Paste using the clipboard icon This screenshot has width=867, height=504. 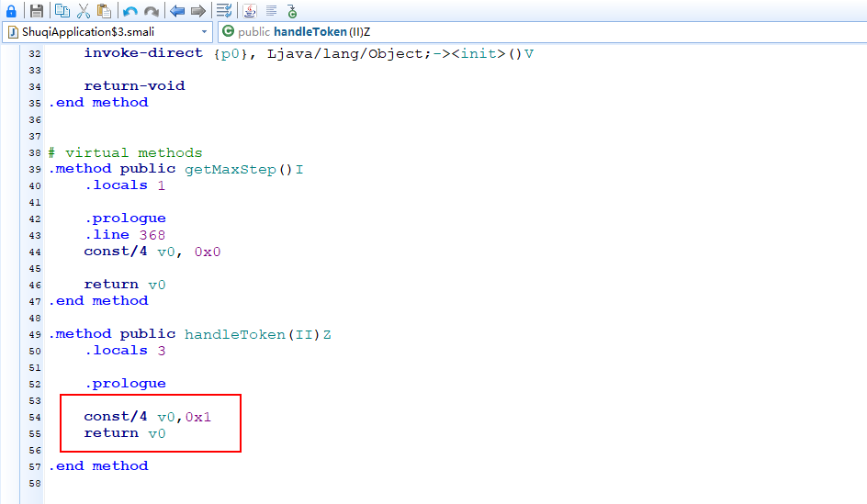tap(104, 10)
